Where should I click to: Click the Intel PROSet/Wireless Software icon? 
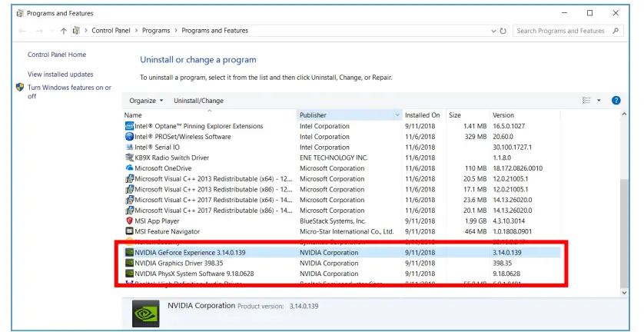point(128,137)
